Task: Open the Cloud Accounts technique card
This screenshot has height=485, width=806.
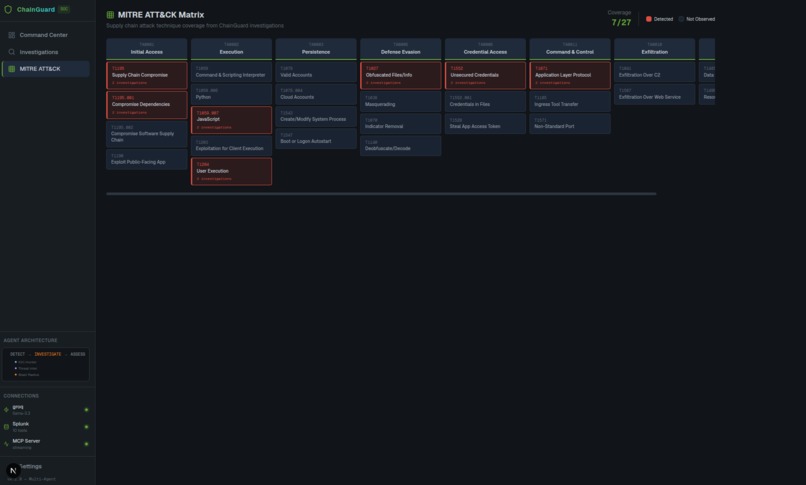Action: coord(316,94)
